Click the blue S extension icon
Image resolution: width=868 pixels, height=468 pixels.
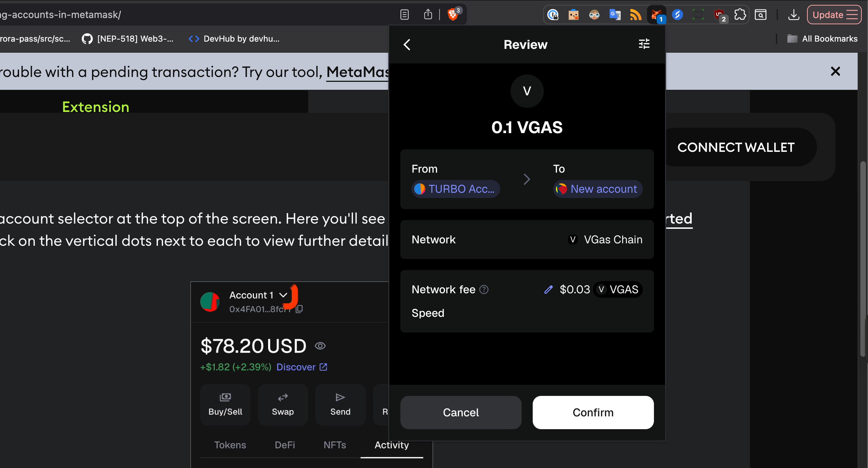(677, 15)
